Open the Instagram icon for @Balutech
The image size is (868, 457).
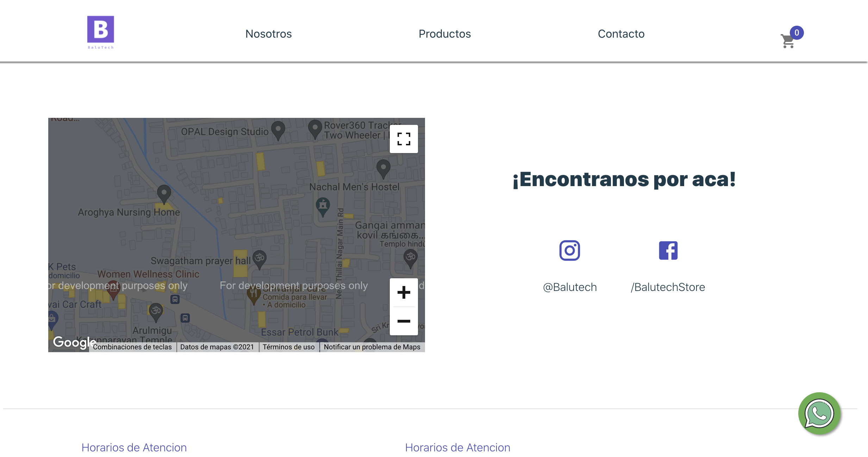pyautogui.click(x=569, y=250)
